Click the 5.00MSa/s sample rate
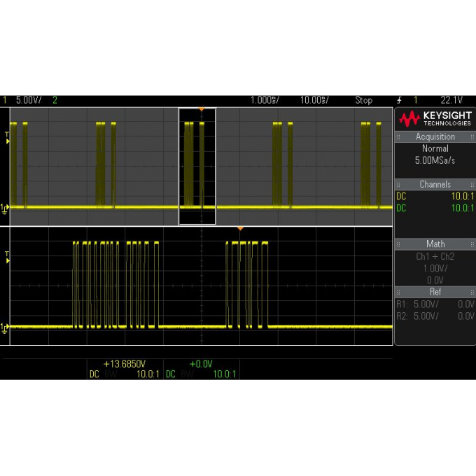Image resolution: width=476 pixels, height=476 pixels. [435, 160]
